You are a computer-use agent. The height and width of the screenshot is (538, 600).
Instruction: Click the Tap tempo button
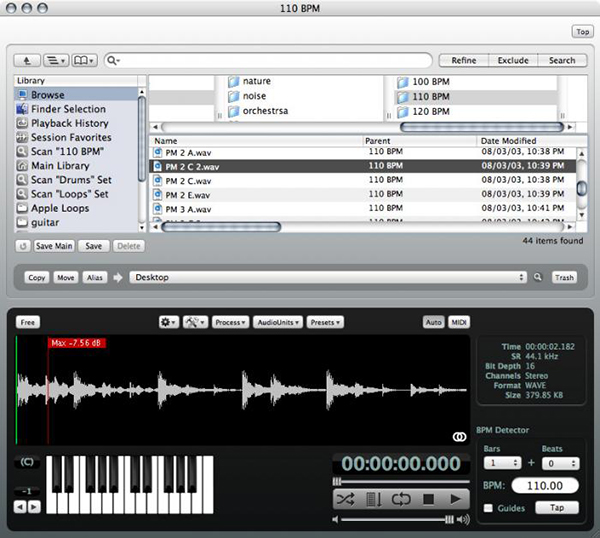point(556,508)
